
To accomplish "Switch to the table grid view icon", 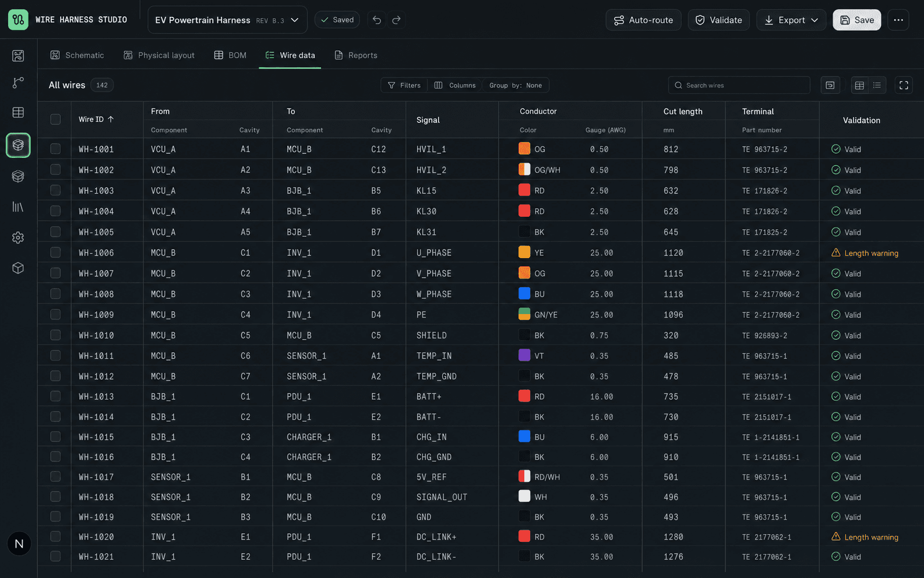I will pos(859,85).
